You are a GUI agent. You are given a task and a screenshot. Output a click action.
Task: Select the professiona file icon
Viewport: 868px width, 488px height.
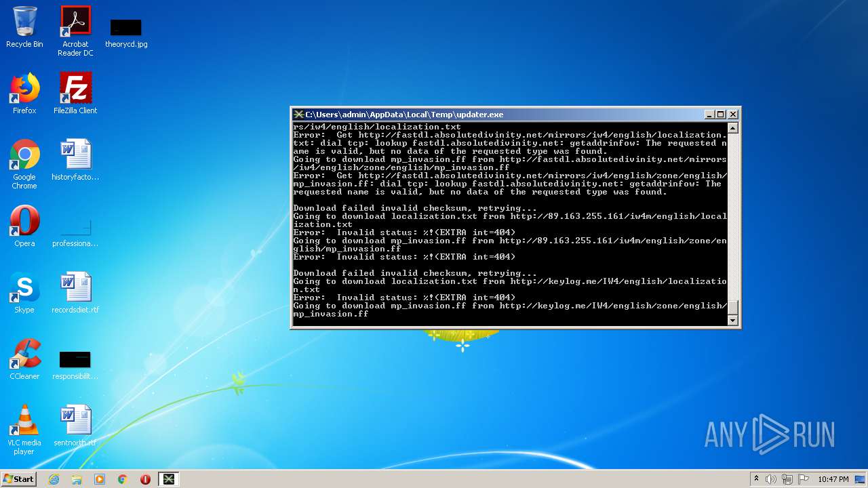click(75, 231)
